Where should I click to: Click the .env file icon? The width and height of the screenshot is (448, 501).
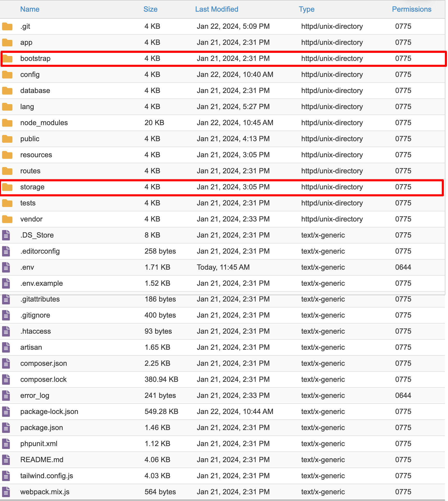(6, 267)
